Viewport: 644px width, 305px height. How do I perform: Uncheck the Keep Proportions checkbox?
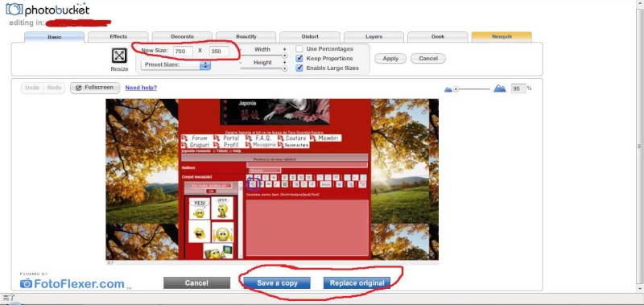[x=299, y=58]
